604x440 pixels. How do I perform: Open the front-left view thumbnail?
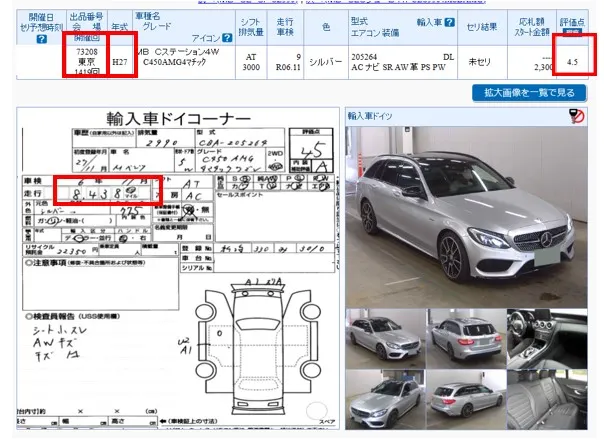pyautogui.click(x=386, y=338)
